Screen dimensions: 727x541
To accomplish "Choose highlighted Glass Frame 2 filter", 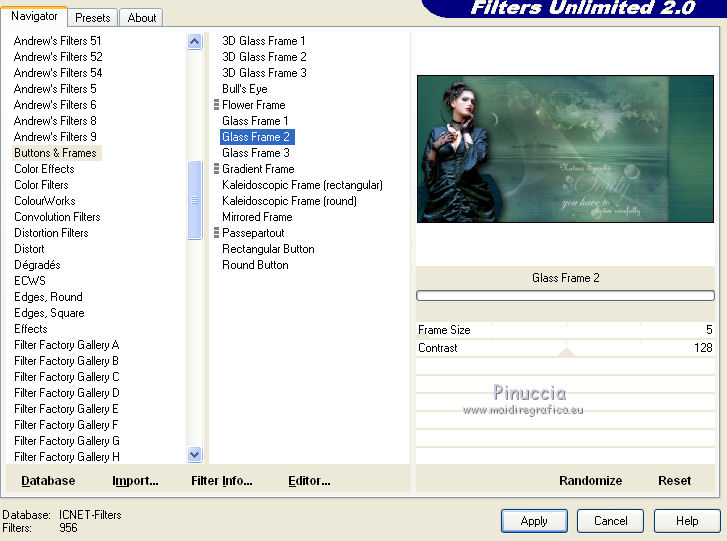I will click(x=257, y=137).
